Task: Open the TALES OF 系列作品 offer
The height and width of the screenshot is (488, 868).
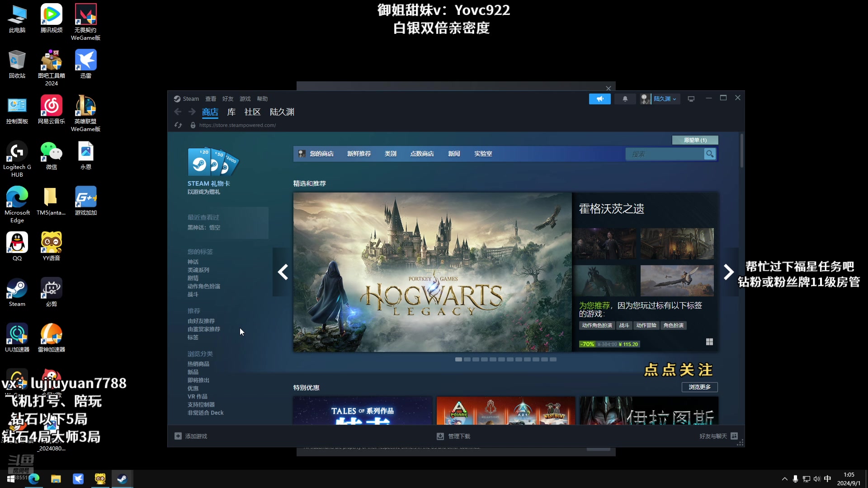Action: (x=363, y=411)
